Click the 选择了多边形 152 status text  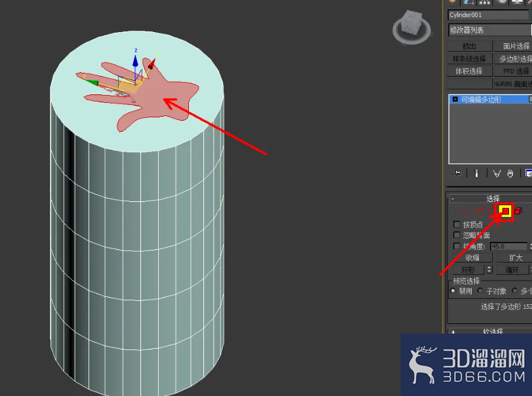pos(506,307)
